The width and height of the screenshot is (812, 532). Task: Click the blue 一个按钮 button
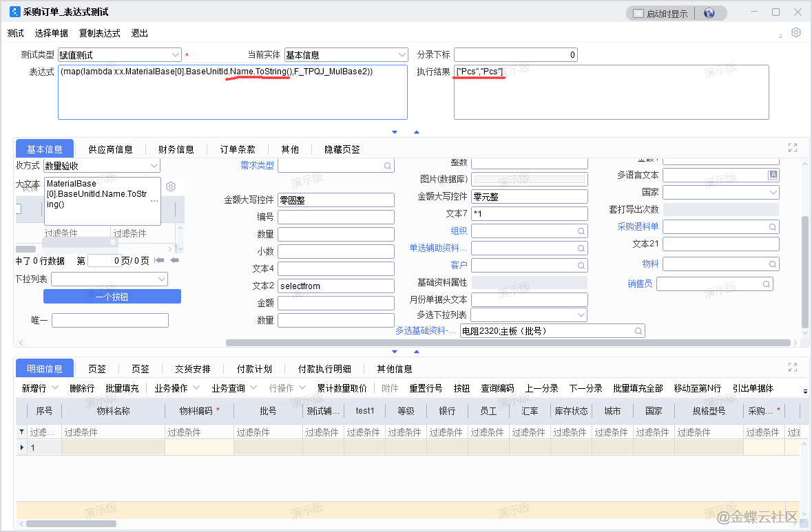click(112, 297)
